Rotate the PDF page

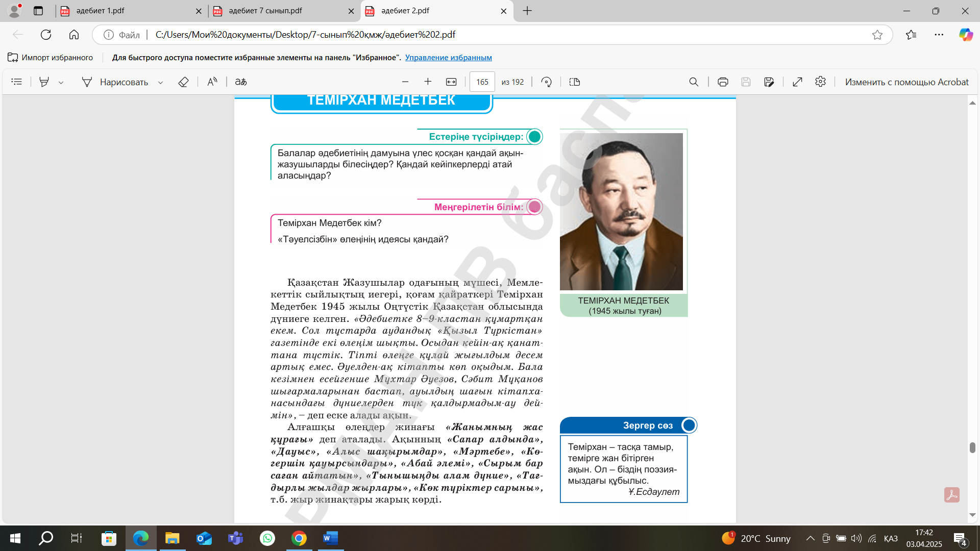[546, 82]
